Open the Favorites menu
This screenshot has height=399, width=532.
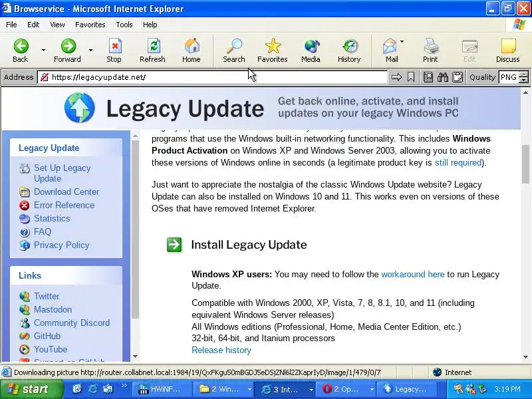tap(90, 25)
